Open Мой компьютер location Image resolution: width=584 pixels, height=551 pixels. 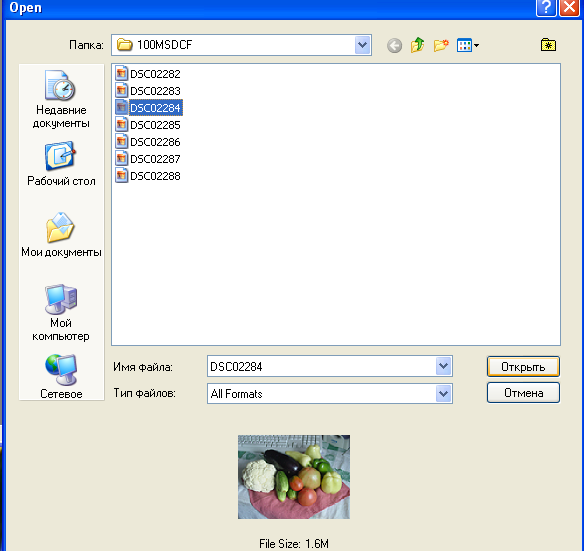[x=61, y=313]
